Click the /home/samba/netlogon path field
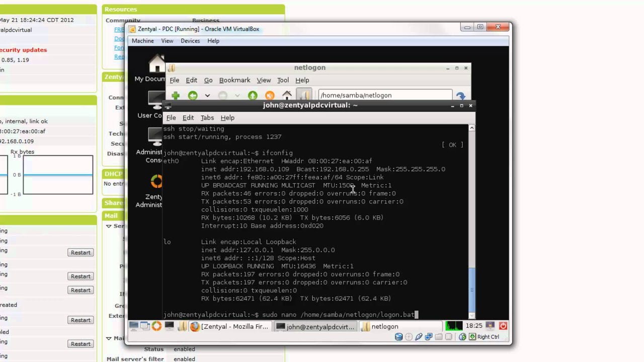The height and width of the screenshot is (362, 644). (385, 95)
